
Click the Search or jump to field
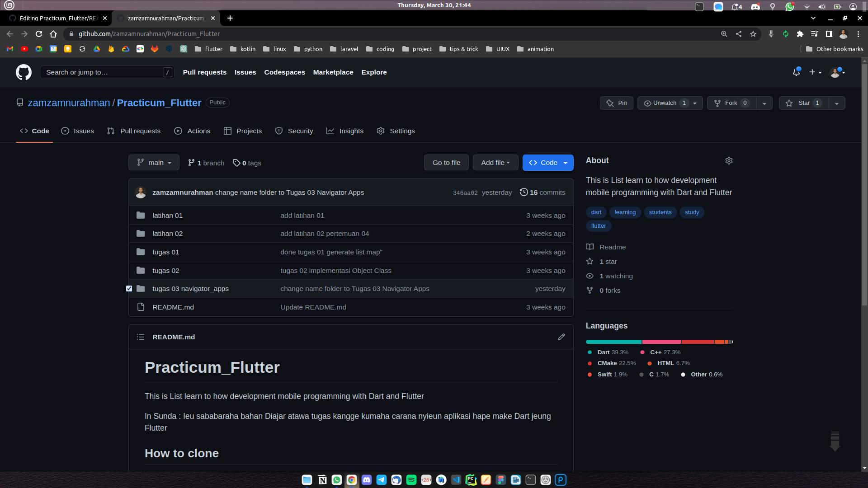pyautogui.click(x=107, y=72)
